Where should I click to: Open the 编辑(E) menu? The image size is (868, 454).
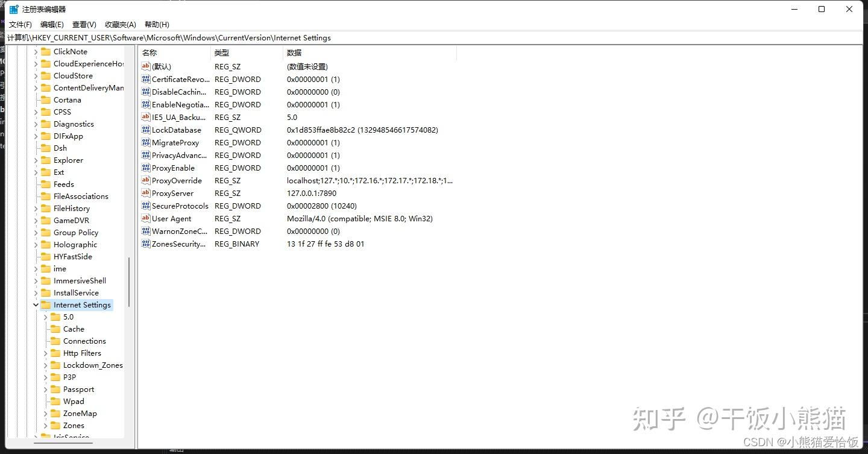click(51, 24)
